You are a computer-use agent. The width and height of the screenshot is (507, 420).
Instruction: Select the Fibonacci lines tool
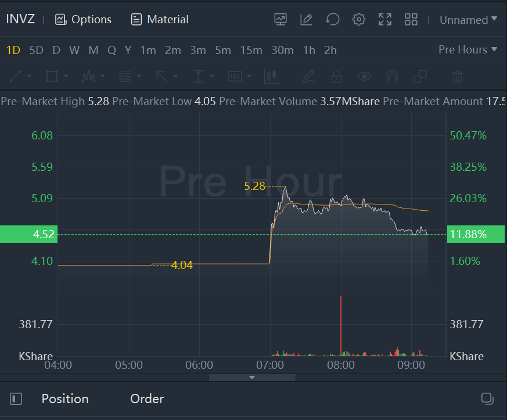pos(125,77)
